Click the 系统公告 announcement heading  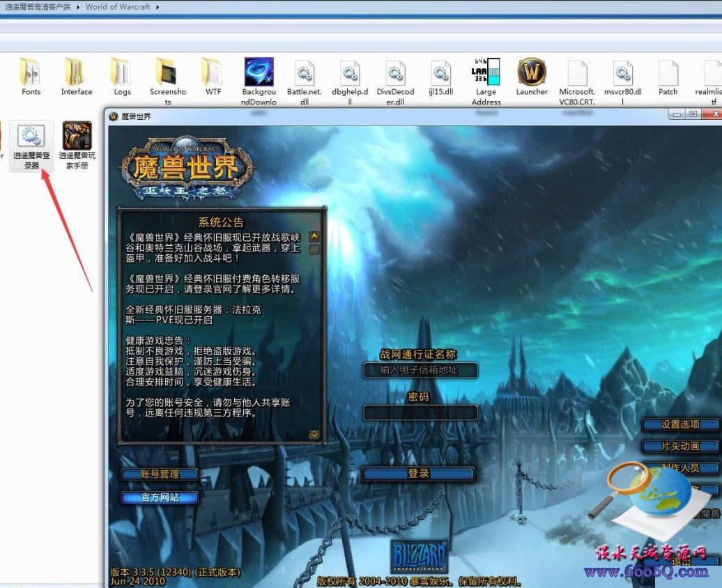[221, 222]
